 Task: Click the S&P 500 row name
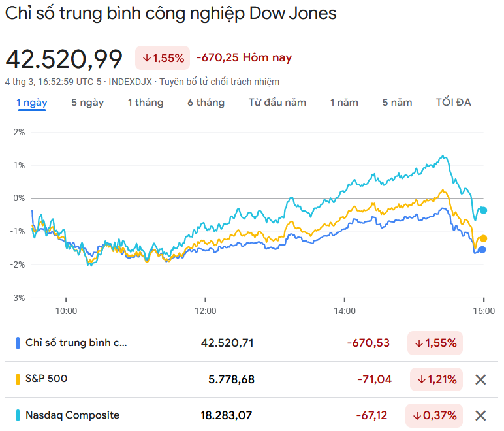[46, 379]
